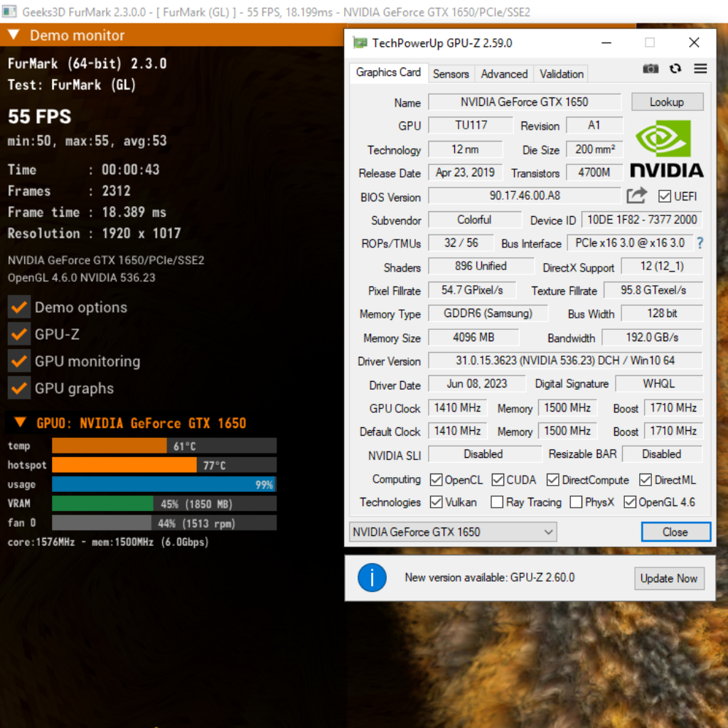Screen dimensions: 728x728
Task: Open the Validation tab
Action: [x=562, y=74]
